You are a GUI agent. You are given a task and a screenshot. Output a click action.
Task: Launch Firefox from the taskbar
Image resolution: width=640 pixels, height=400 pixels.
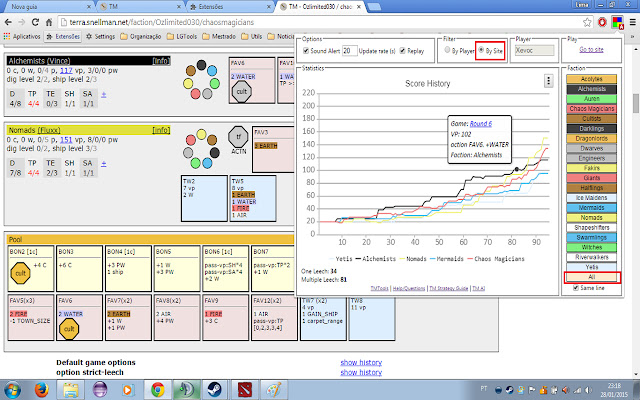(x=41, y=390)
